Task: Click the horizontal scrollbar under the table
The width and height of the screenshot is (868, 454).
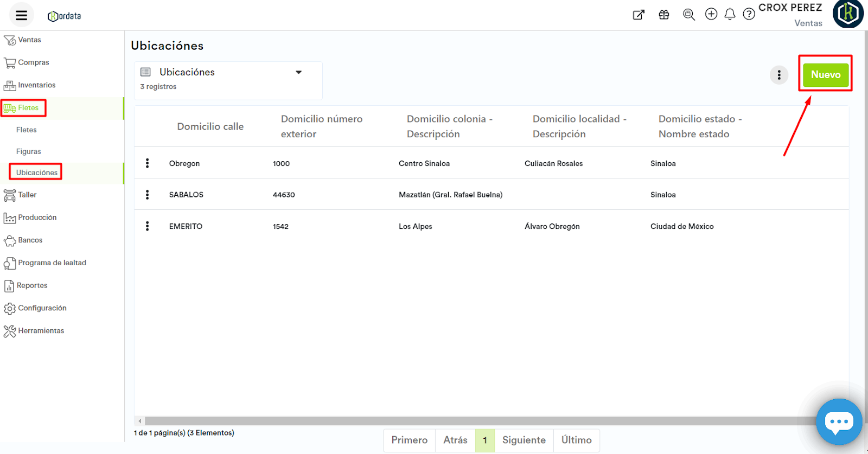Action: click(477, 421)
